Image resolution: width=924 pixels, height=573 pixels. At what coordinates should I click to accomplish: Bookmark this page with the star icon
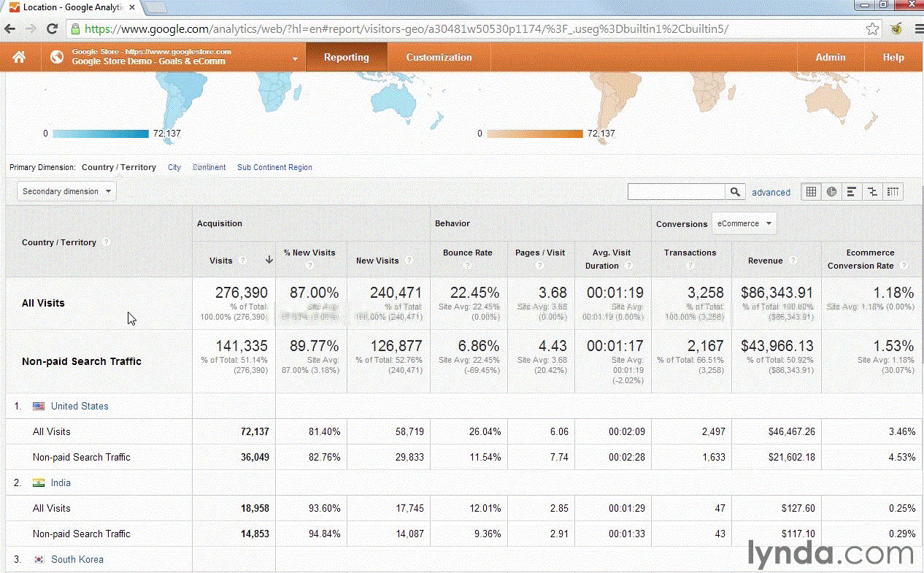(873, 29)
